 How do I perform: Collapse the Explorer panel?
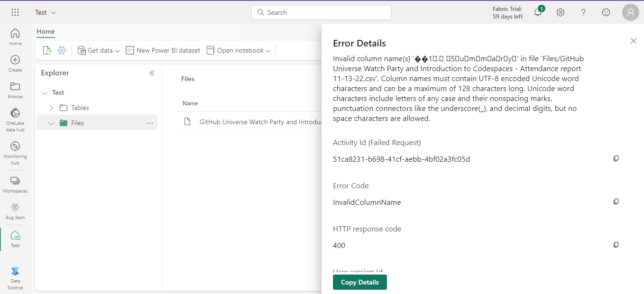click(152, 73)
